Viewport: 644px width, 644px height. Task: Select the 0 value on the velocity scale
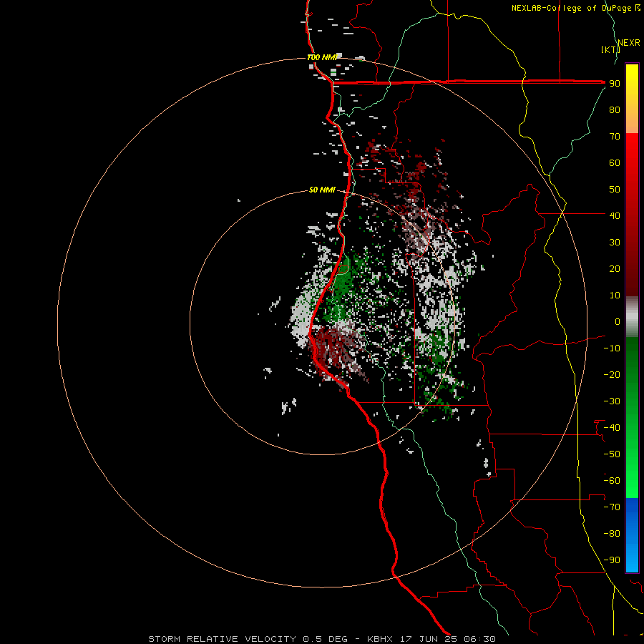[x=618, y=322]
